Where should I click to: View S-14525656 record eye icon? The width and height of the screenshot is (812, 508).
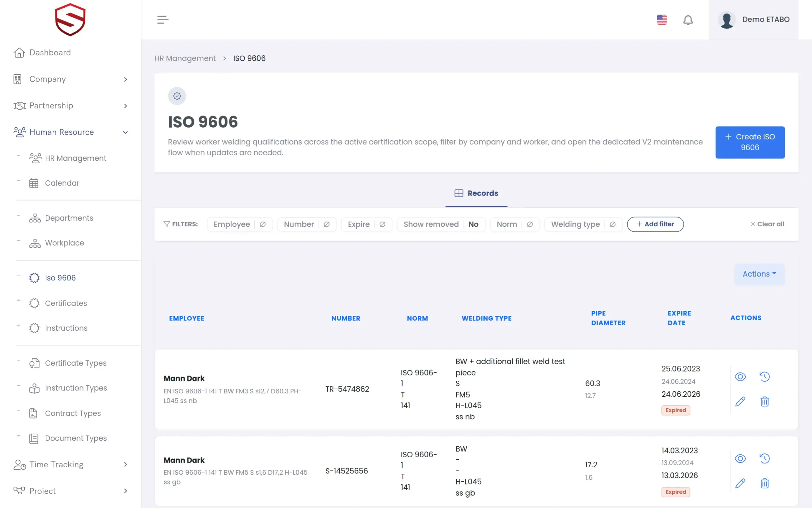[x=740, y=458]
